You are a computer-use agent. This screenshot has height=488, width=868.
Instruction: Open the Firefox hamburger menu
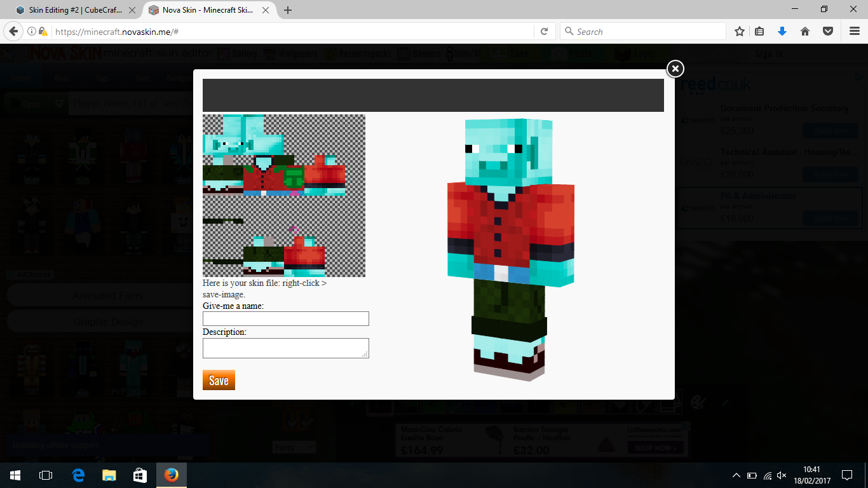click(x=855, y=31)
